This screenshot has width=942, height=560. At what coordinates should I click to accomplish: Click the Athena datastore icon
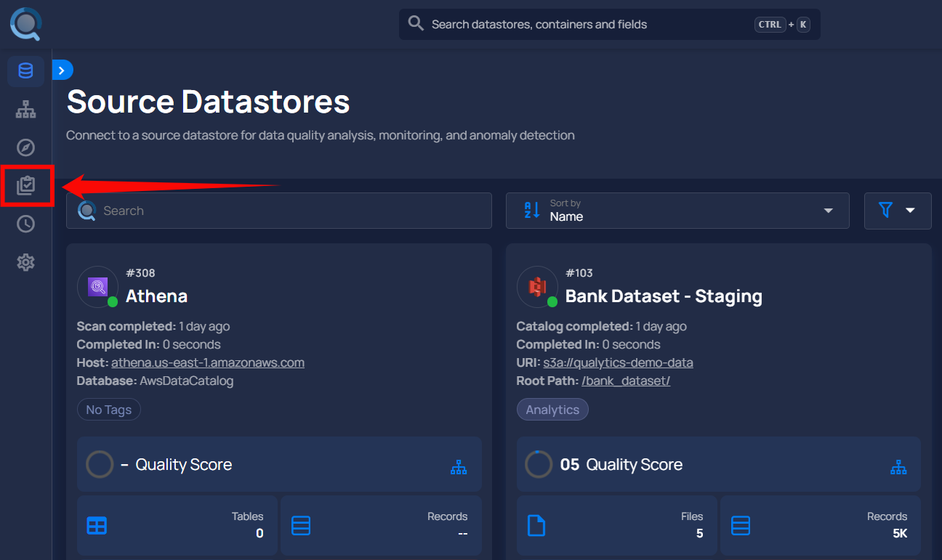pos(98,287)
